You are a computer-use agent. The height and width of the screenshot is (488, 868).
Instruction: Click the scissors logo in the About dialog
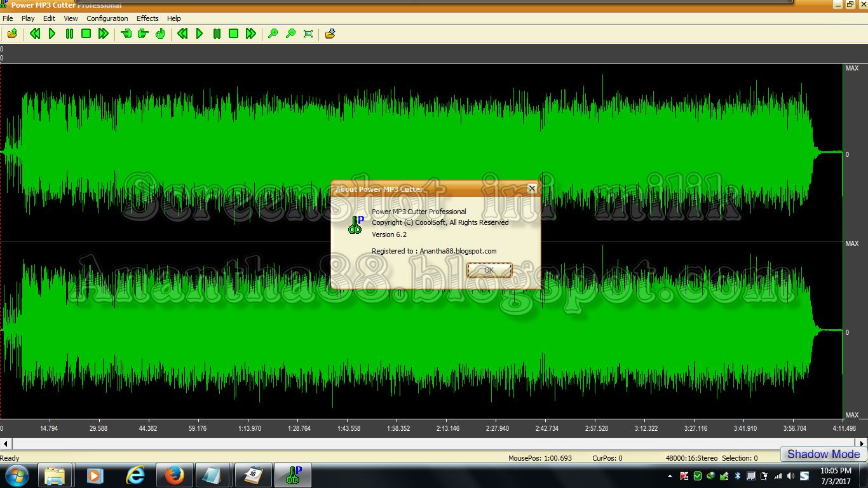356,224
